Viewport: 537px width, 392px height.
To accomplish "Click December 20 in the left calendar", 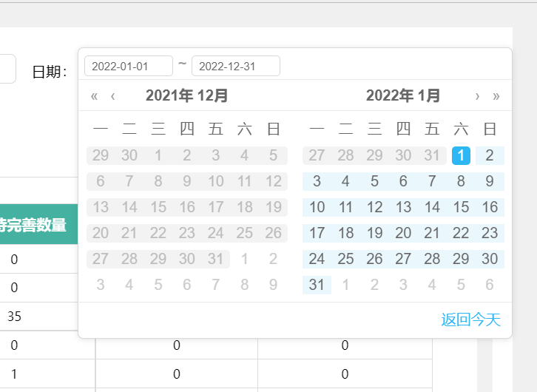I will (x=101, y=233).
